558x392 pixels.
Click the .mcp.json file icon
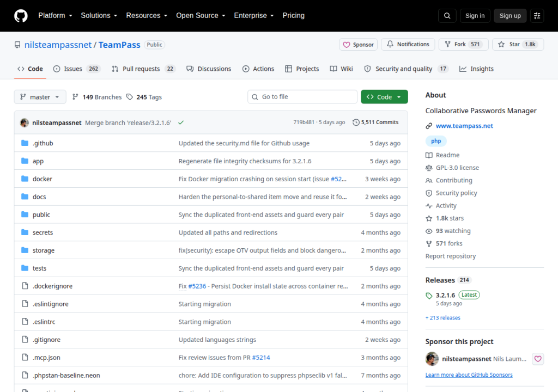[x=25, y=357]
